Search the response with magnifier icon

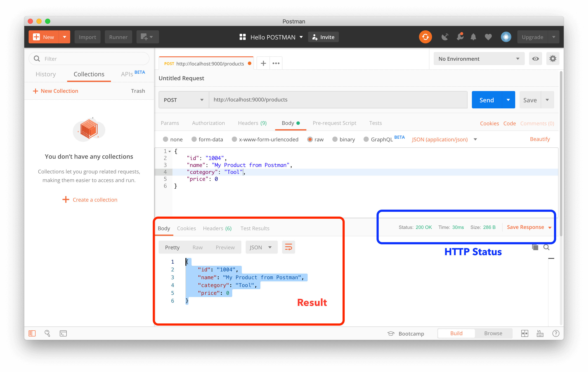coord(546,247)
